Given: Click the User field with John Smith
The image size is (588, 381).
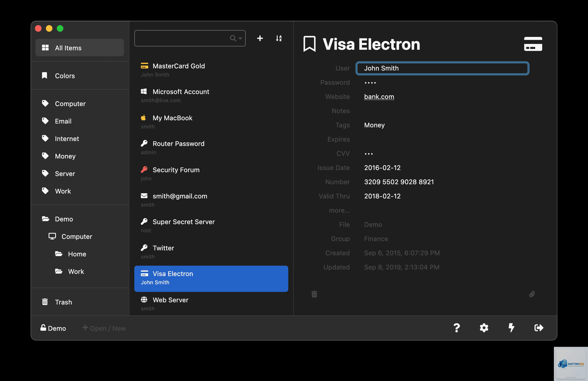Looking at the screenshot, I should tap(442, 68).
